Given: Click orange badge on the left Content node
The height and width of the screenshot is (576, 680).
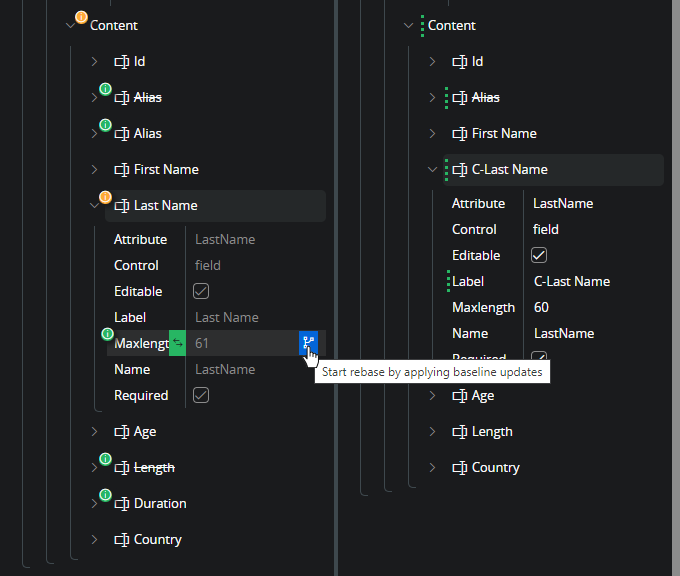Looking at the screenshot, I should [81, 16].
